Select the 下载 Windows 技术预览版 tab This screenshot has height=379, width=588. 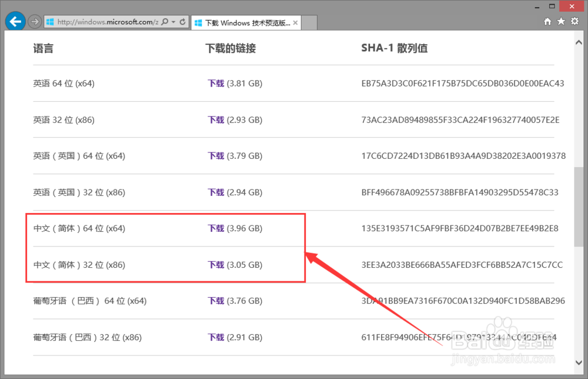246,23
